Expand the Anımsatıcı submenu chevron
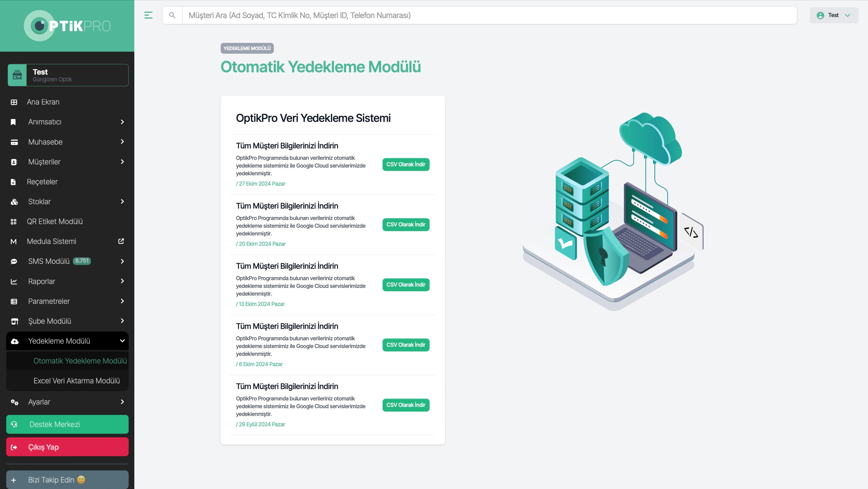 coord(122,122)
